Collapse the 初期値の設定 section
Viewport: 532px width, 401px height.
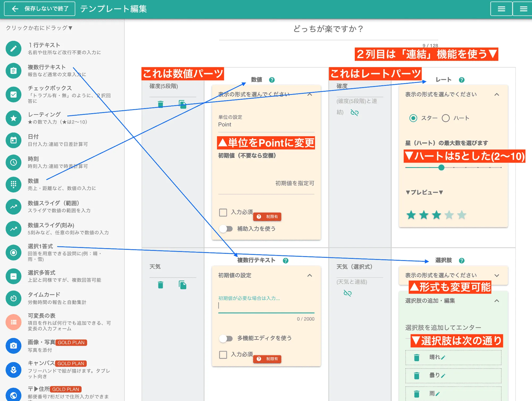(309, 275)
